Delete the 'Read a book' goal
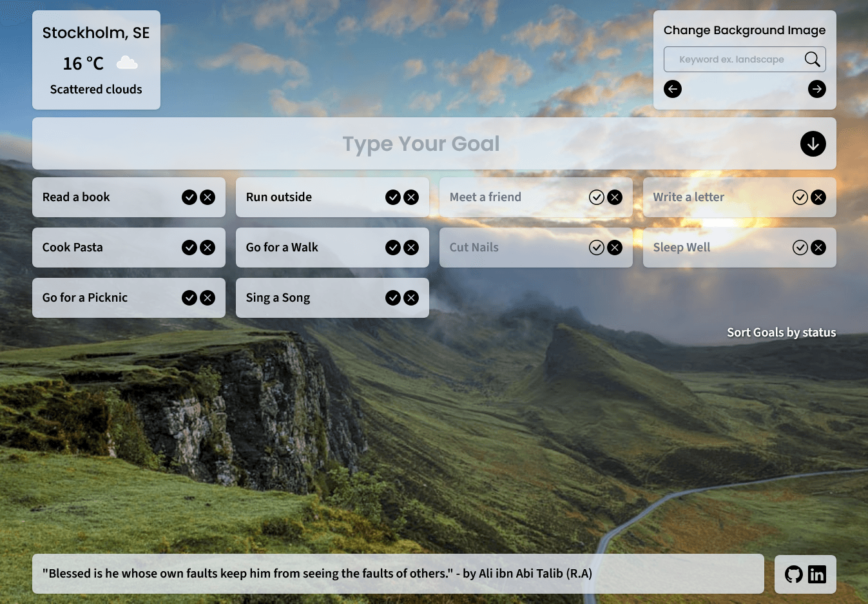This screenshot has width=868, height=604. pos(207,197)
